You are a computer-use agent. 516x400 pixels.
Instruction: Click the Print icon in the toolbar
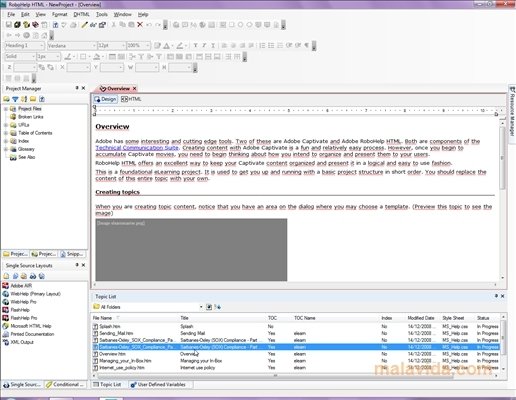pos(73,25)
